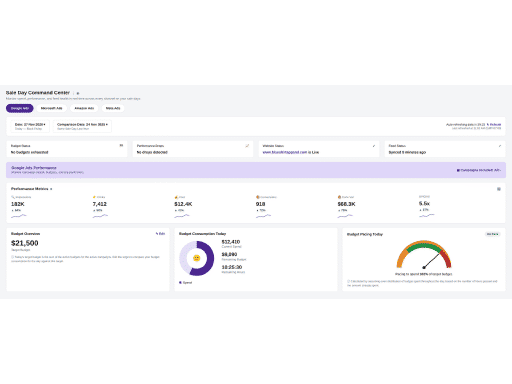
Task: Click the Performance Metrics settings icon
Action: [499, 189]
